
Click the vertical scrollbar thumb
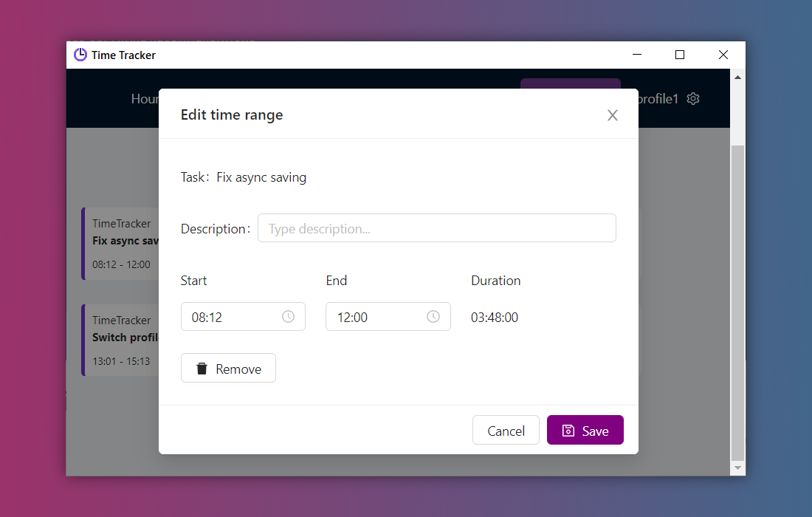(x=737, y=303)
